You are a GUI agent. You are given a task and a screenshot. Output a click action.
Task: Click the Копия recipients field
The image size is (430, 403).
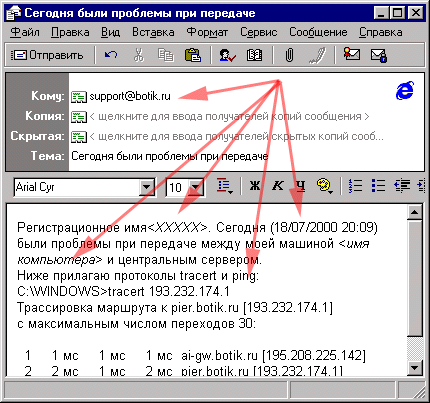pyautogui.click(x=230, y=117)
